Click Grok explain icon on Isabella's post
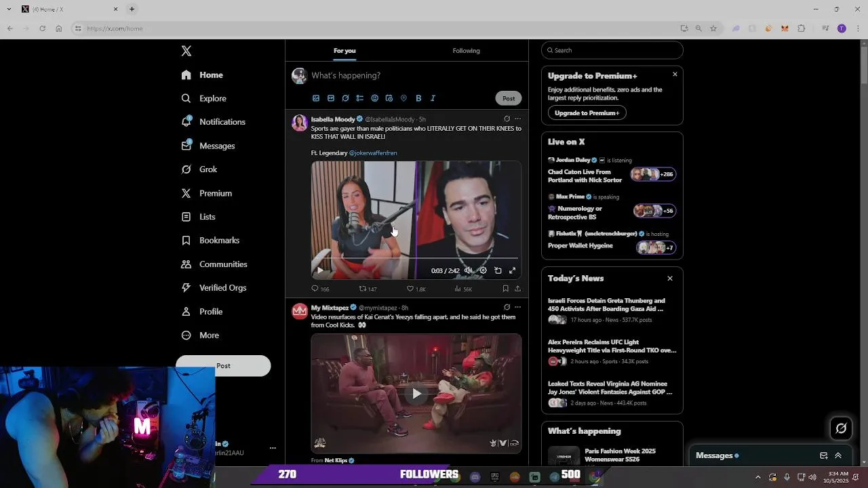Screen dimensions: 868x488 (507, 119)
